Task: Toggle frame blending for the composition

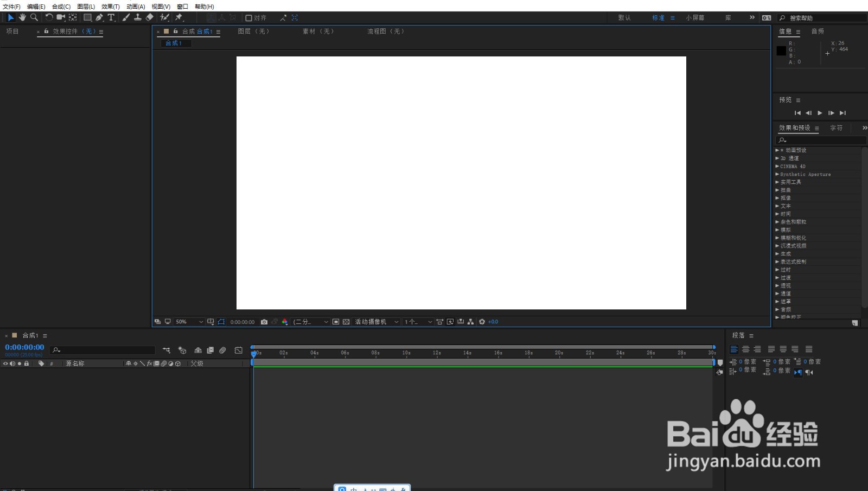Action: [x=210, y=350]
